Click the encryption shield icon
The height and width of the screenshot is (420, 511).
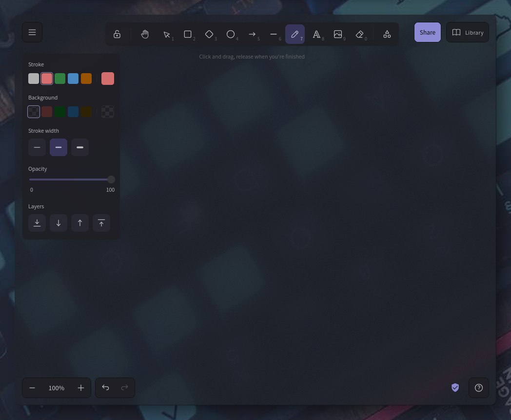click(455, 388)
